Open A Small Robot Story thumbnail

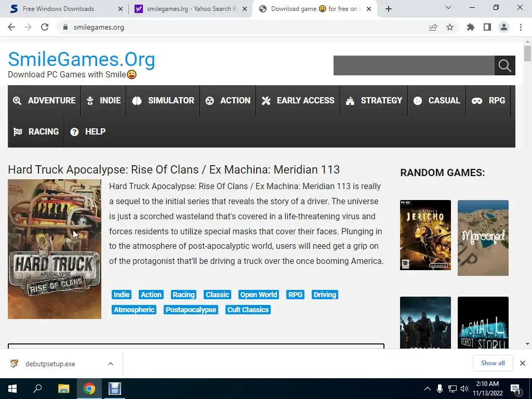[x=483, y=323]
